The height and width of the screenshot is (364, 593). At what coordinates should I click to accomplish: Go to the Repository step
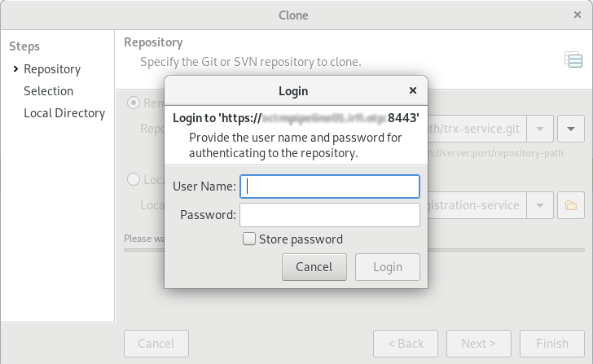pos(52,69)
